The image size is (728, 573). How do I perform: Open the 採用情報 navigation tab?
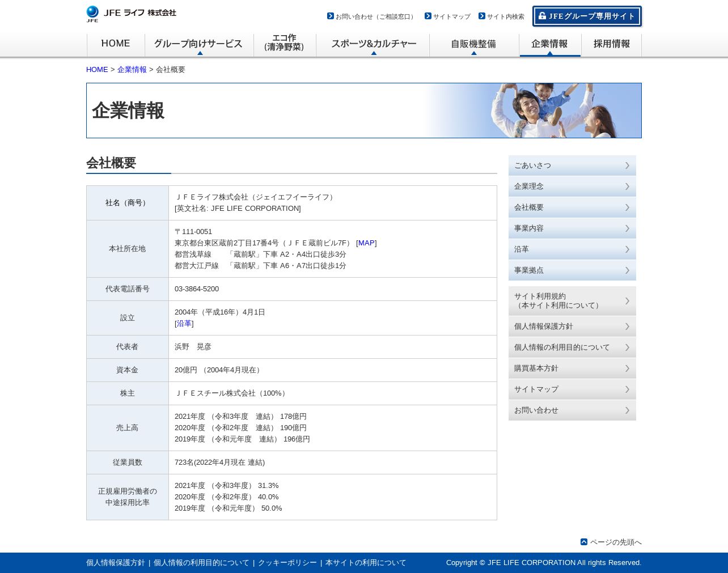click(x=611, y=45)
